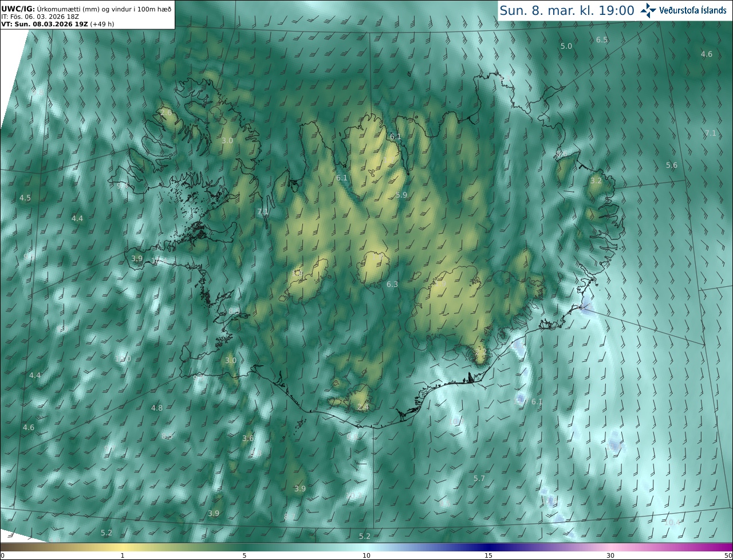
Task: Click the colorbar tick label 15
Action: click(488, 555)
